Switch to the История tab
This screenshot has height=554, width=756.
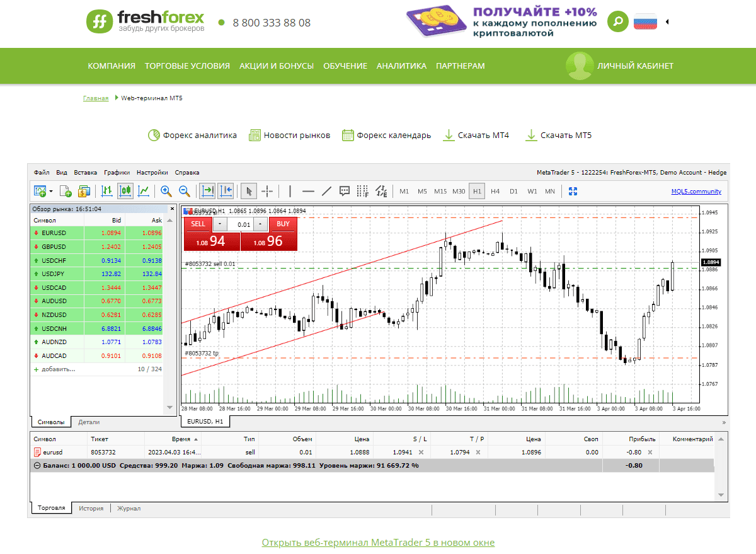coord(91,508)
